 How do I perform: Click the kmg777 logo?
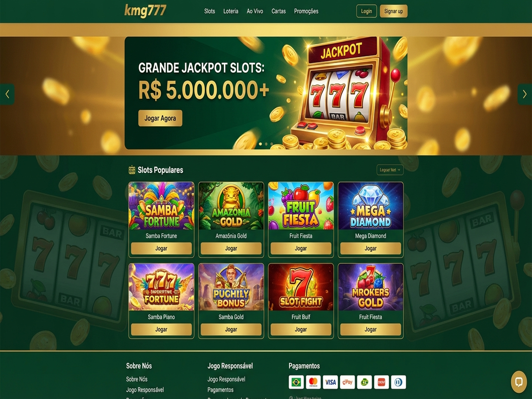[145, 11]
